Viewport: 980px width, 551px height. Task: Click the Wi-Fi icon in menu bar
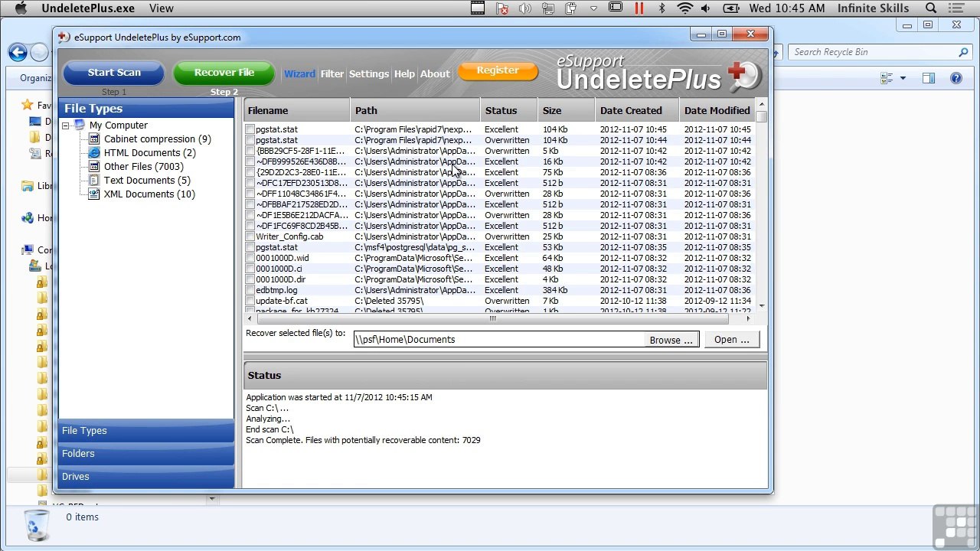pyautogui.click(x=685, y=8)
